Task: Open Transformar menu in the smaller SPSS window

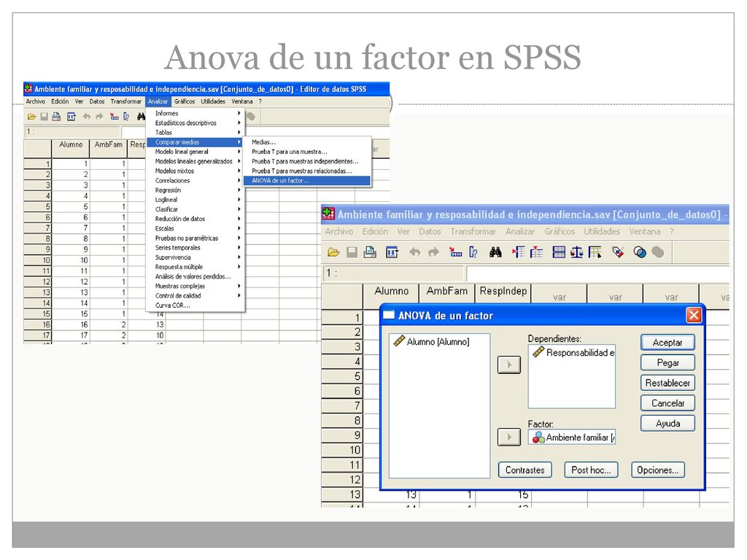Action: pyautogui.click(x=125, y=101)
